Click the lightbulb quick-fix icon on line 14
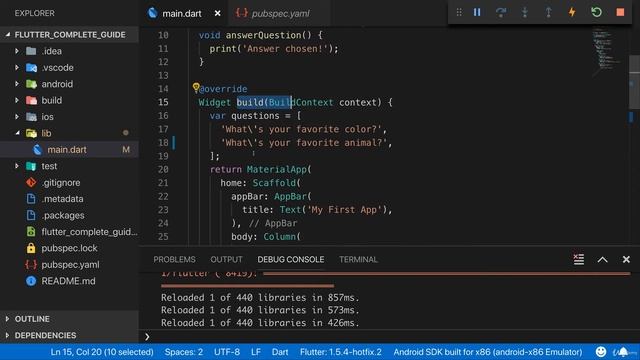Screen dimensions: 640x360 click(196, 87)
